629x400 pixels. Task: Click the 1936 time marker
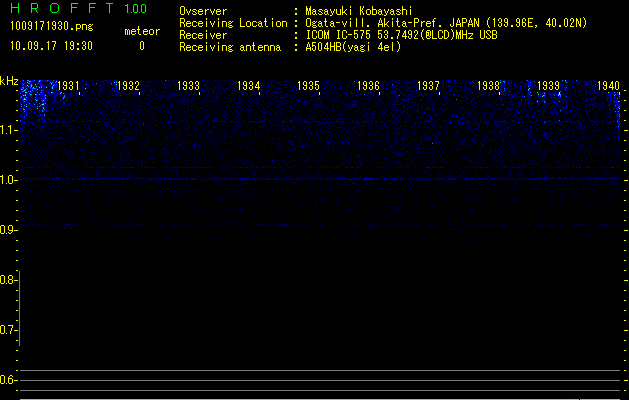click(369, 86)
